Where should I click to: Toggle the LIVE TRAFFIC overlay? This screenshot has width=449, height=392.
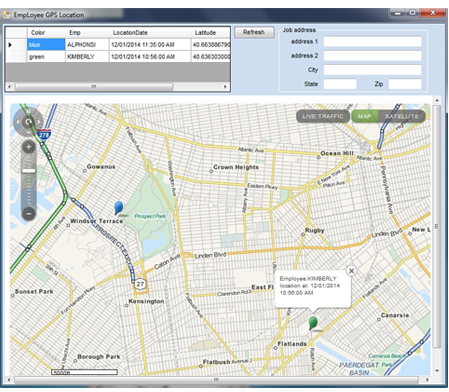pos(323,116)
